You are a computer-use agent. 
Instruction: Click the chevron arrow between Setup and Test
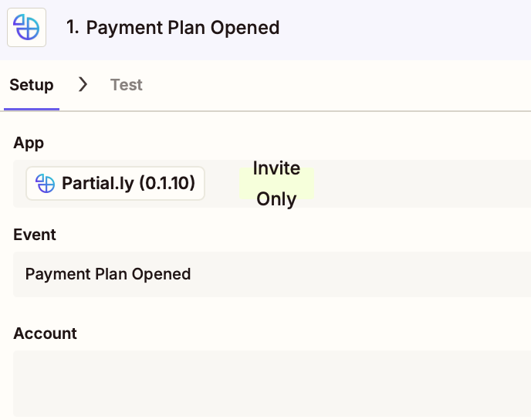pos(83,84)
